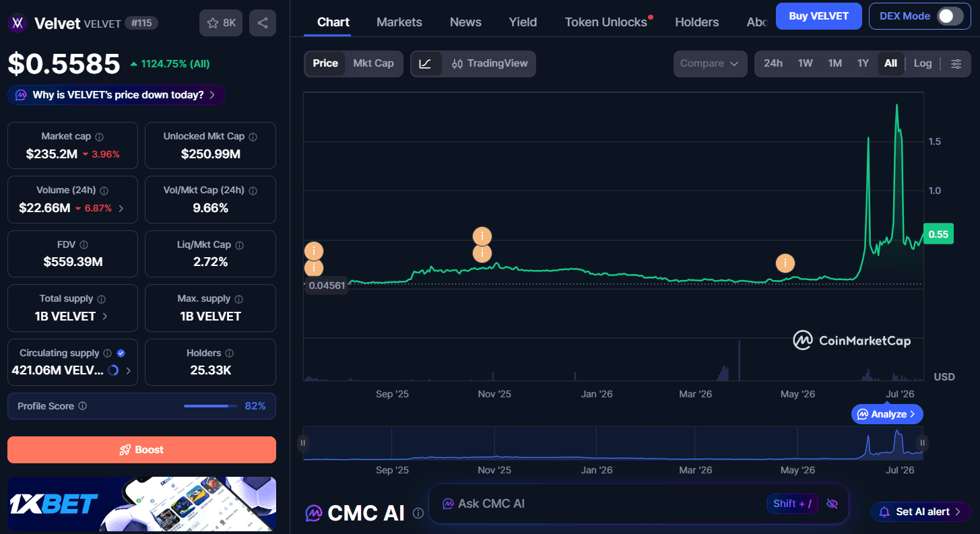This screenshot has width=980, height=534.
Task: Click the hide eye icon in Ask CMC AI
Action: [x=832, y=504]
